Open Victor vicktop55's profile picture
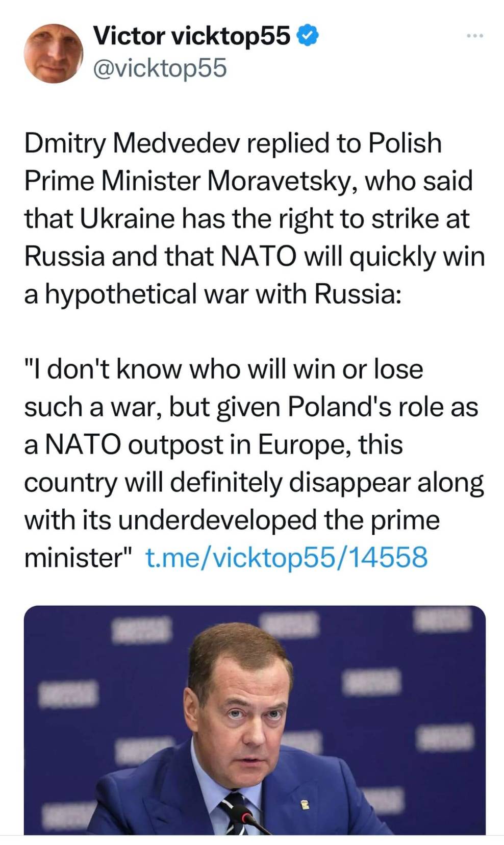 [x=53, y=53]
